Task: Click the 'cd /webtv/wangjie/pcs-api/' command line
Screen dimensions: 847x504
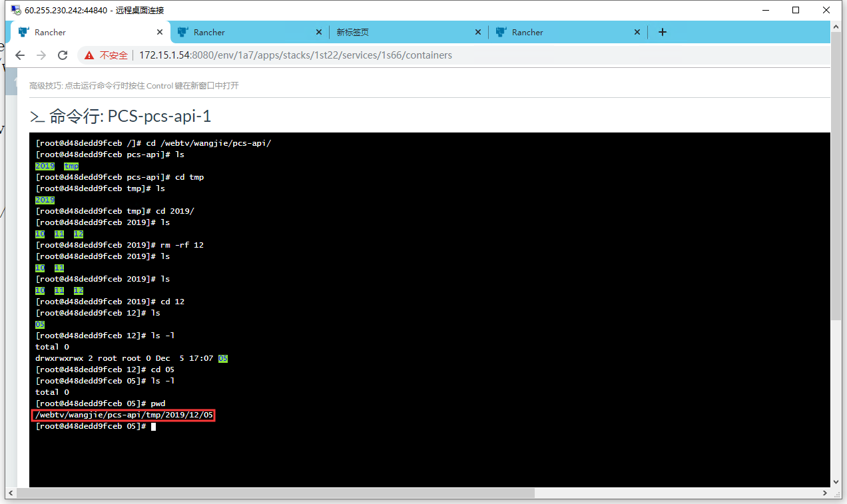Action: tap(153, 143)
